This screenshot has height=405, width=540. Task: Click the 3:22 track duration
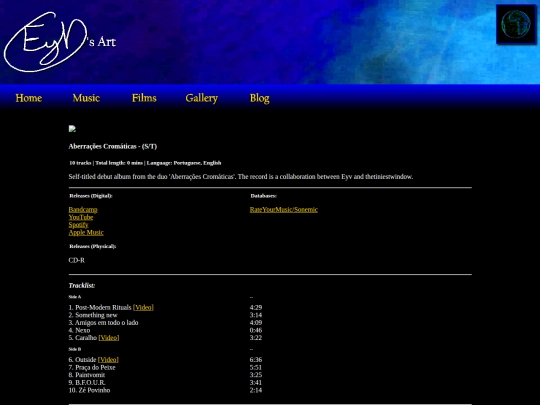[x=256, y=338]
